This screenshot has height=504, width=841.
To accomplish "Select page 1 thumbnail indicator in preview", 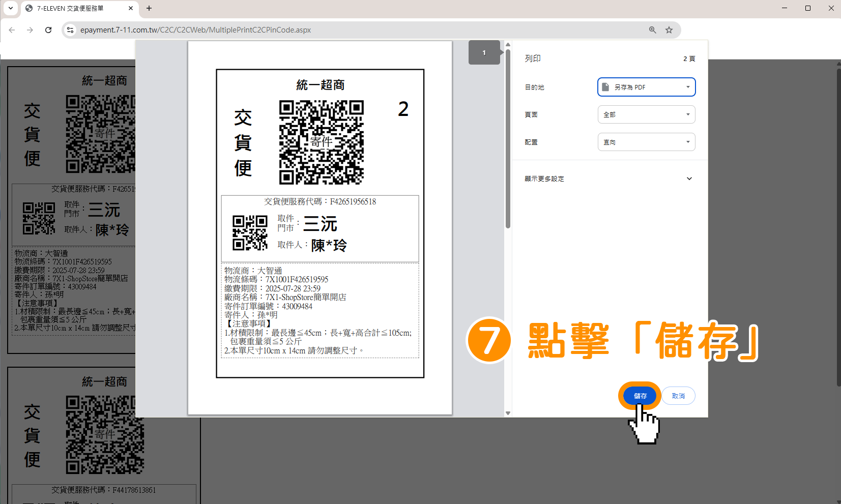I will 484,52.
